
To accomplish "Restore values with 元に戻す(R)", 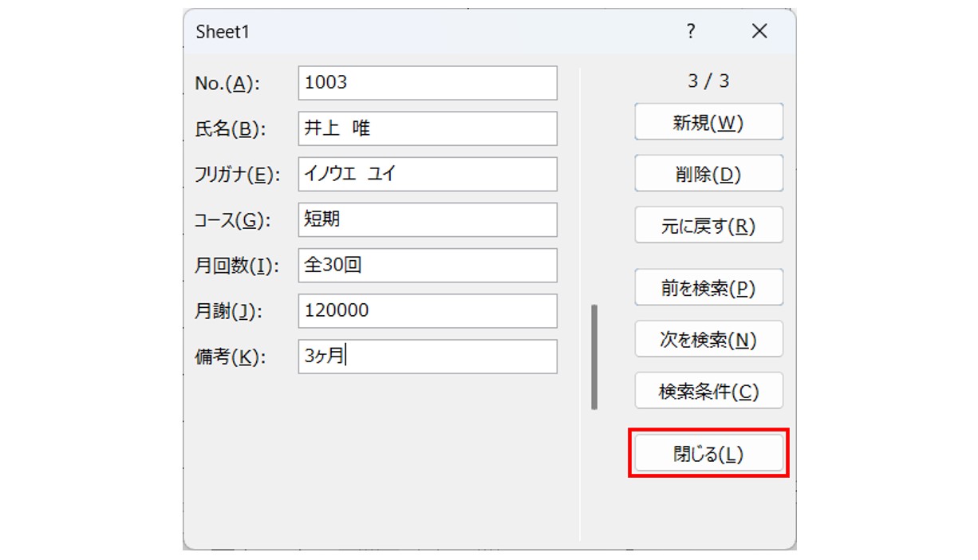I will click(x=708, y=226).
